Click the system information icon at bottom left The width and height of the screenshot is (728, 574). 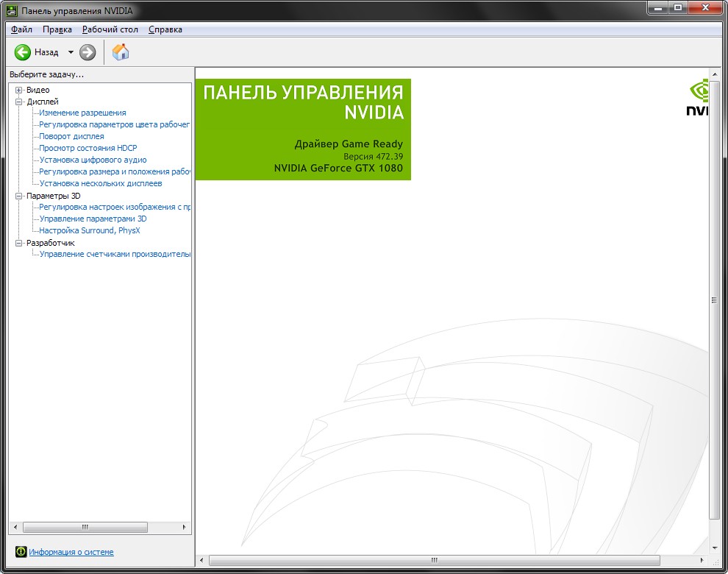pos(21,552)
